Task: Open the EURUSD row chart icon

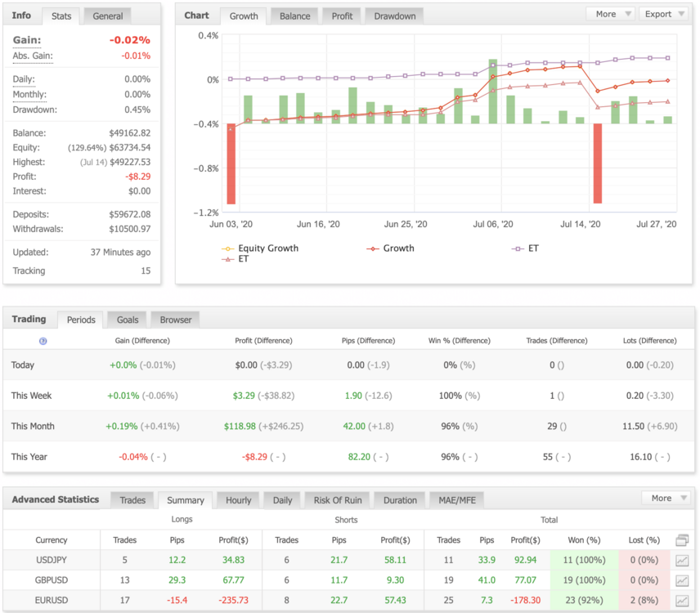Action: [x=682, y=601]
